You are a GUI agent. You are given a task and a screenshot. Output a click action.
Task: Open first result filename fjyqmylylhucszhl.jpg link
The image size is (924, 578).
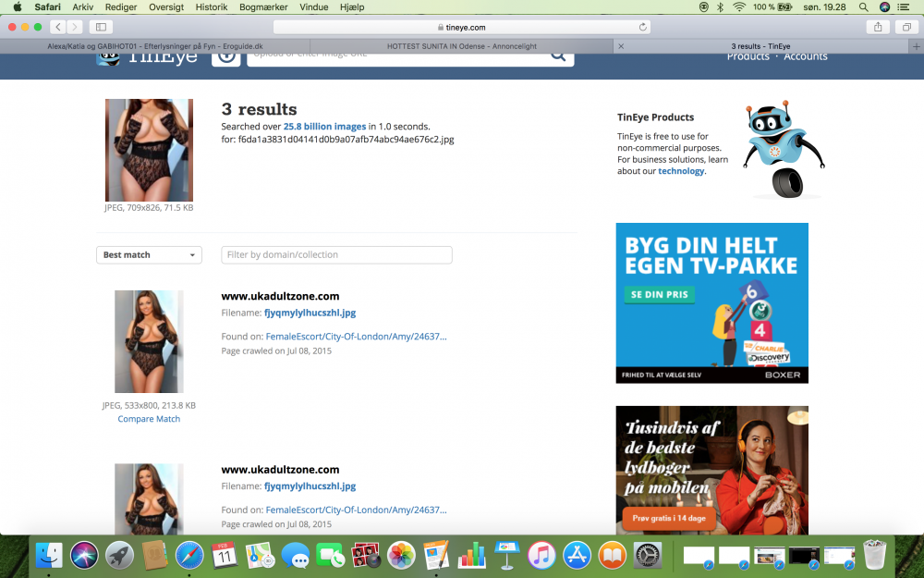coord(310,313)
